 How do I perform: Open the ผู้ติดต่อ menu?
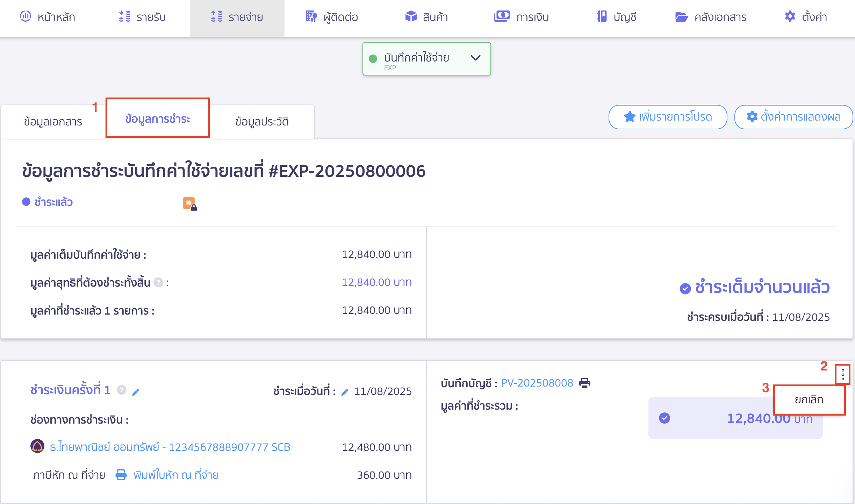[332, 17]
